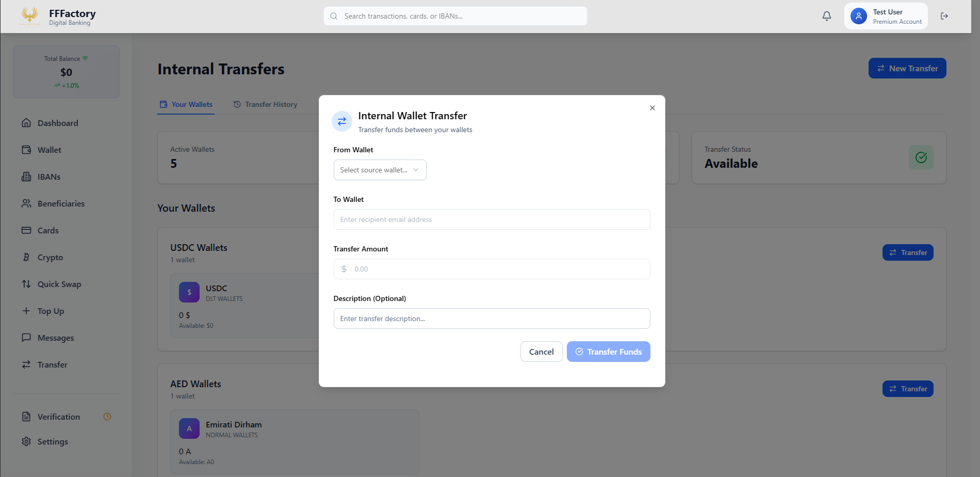The height and width of the screenshot is (477, 980).
Task: Focus the recipient email address field
Action: tap(491, 219)
